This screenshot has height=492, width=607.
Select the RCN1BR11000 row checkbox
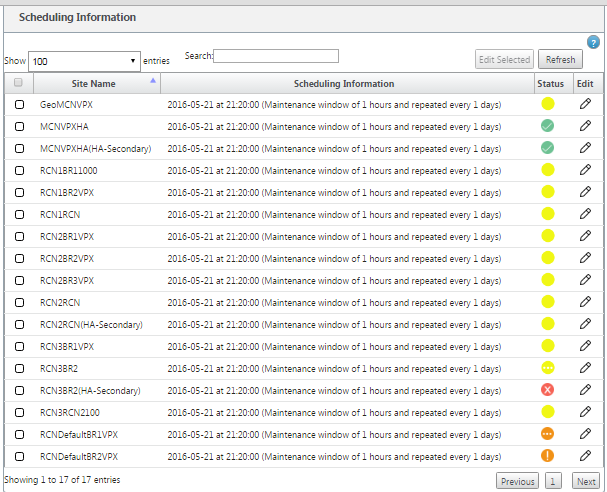tap(19, 171)
